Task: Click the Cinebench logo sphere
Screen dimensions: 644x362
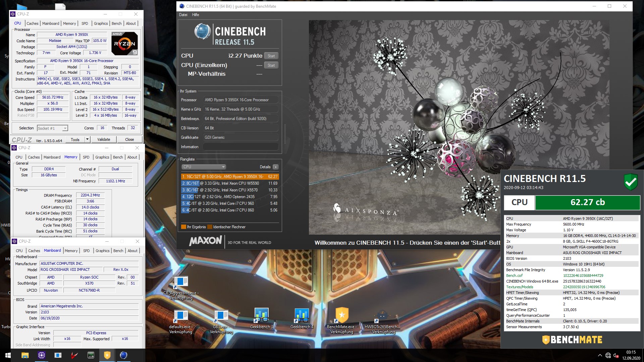Action: click(x=203, y=32)
